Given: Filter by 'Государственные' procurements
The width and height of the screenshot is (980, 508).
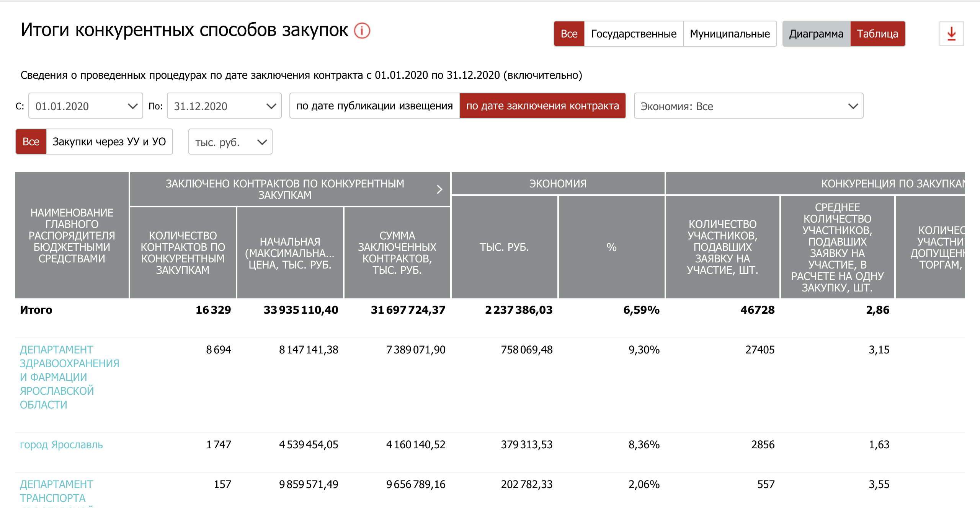Looking at the screenshot, I should coord(634,34).
